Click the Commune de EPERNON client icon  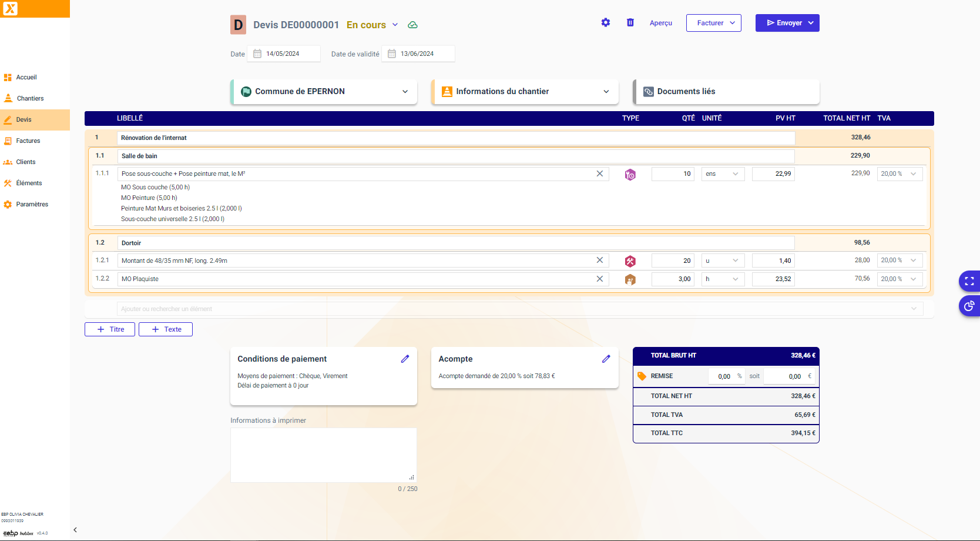click(x=246, y=92)
